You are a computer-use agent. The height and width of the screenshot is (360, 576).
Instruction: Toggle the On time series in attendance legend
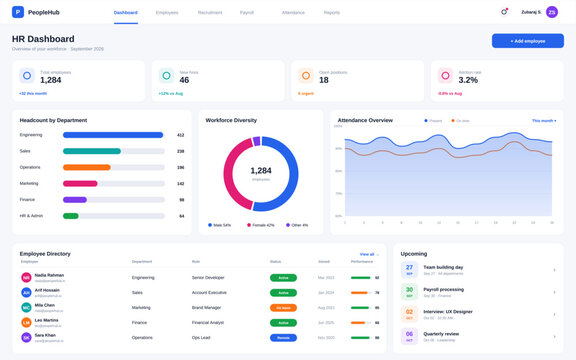460,120
